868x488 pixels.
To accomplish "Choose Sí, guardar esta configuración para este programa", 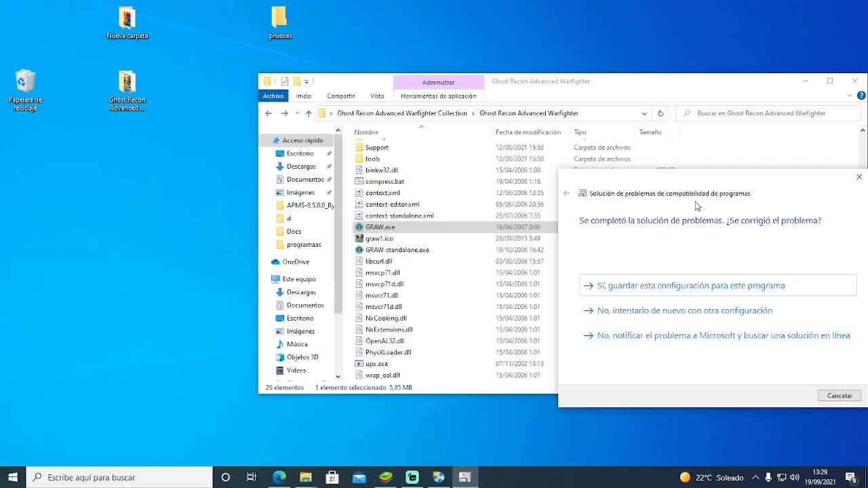I will coord(719,285).
